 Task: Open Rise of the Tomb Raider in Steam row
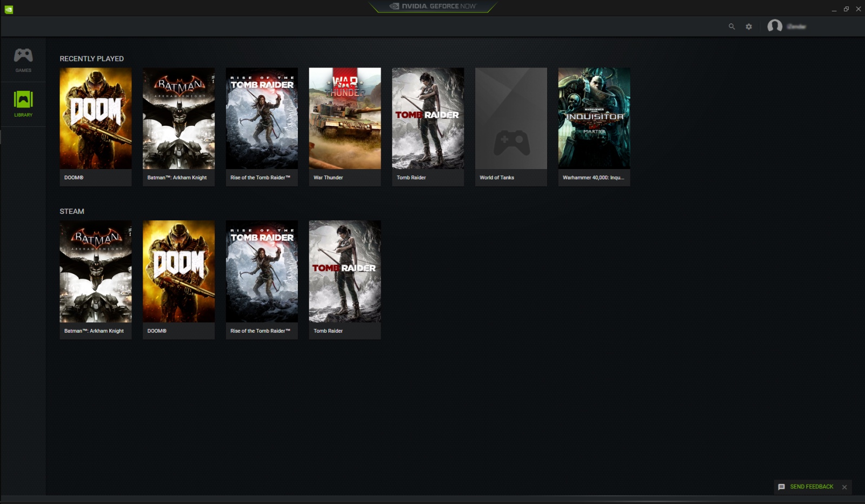[262, 280]
